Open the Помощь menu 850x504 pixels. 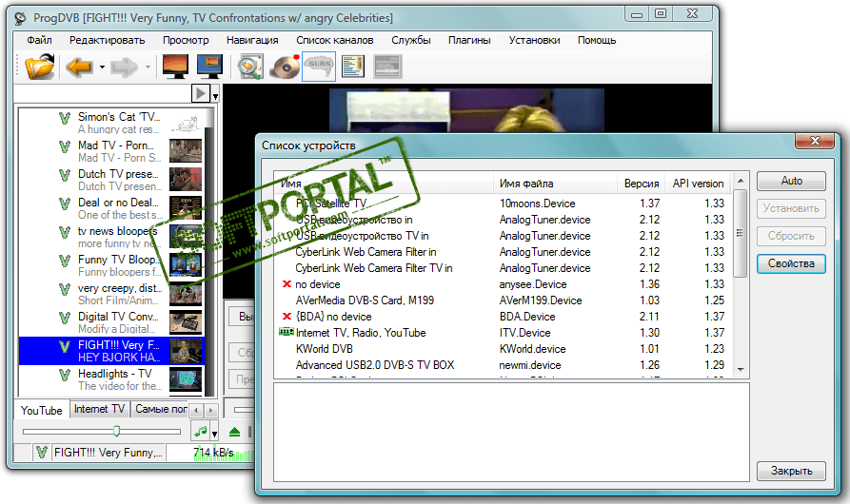coord(596,40)
